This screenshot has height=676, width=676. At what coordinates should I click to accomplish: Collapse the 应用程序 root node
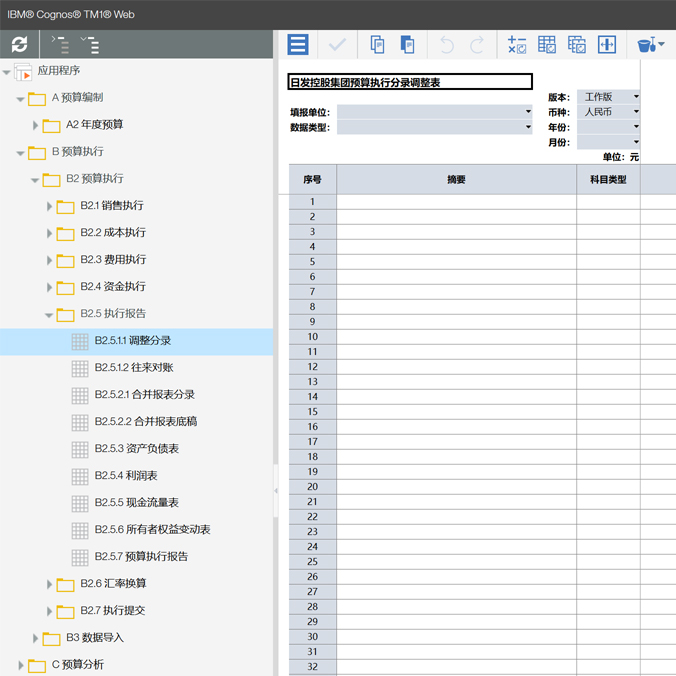point(6,72)
